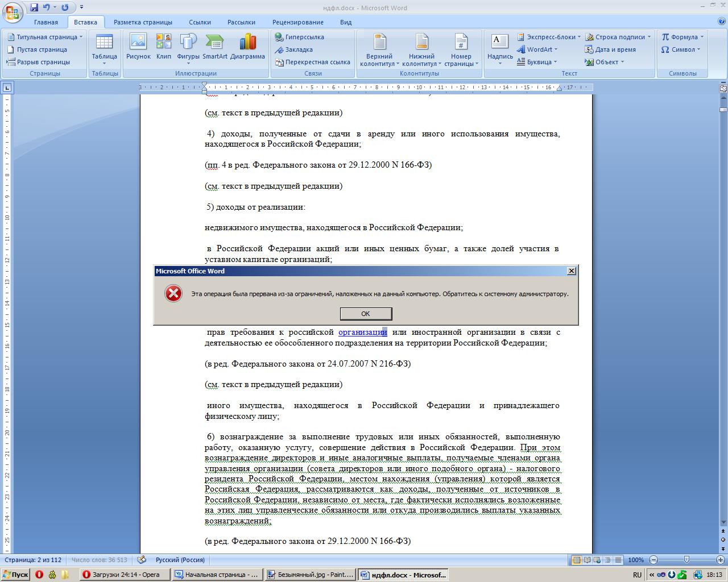Close the Microsoft Office Word dialog
Viewport: 728px width, 582px height.
(x=572, y=271)
